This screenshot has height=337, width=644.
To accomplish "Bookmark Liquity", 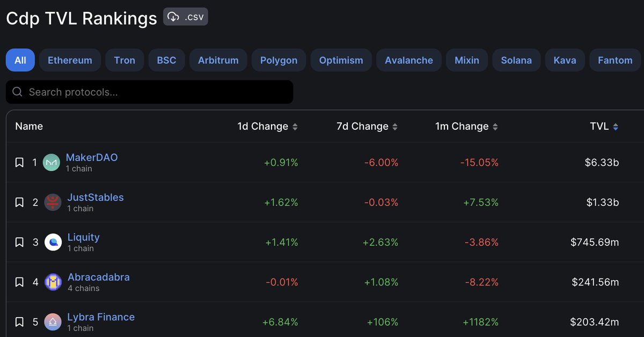I will pyautogui.click(x=19, y=242).
